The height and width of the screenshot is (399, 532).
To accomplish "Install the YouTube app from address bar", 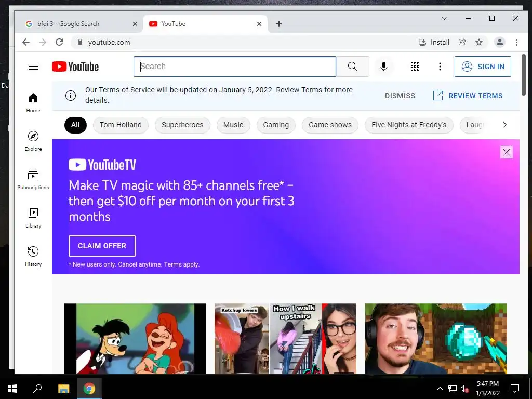I will click(x=434, y=42).
